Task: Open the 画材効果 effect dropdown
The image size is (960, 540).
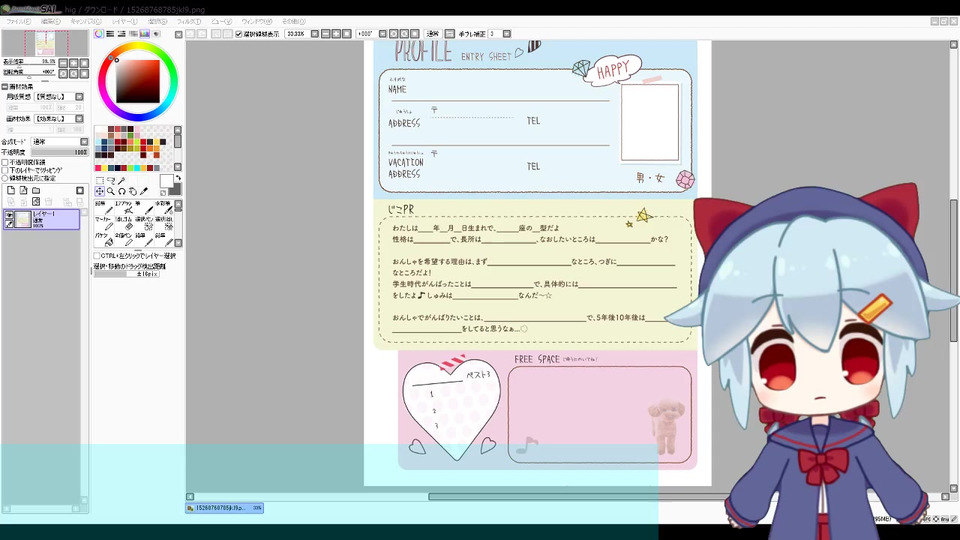Action: coord(80,119)
